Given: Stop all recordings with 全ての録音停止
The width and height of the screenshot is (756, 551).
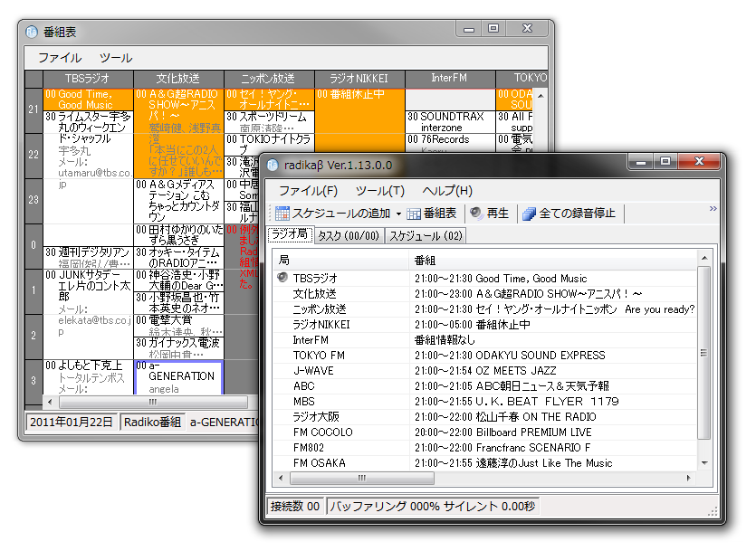Looking at the screenshot, I should 569,214.
